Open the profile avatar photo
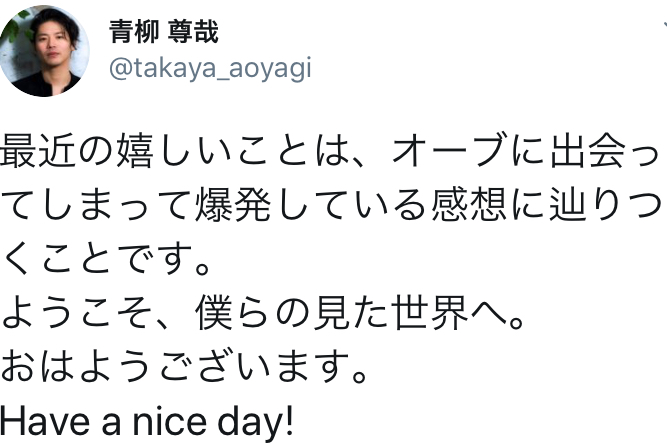Screen dimensions: 667x444 click(43, 50)
